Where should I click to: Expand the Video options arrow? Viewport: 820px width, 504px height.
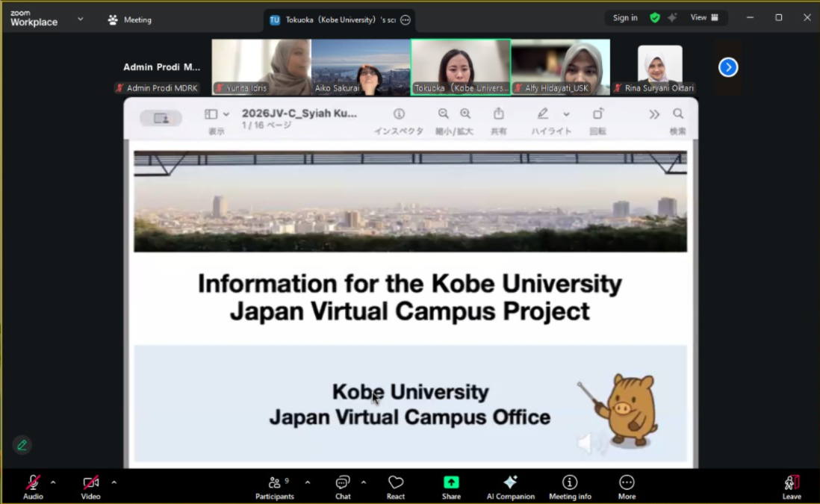click(x=114, y=482)
